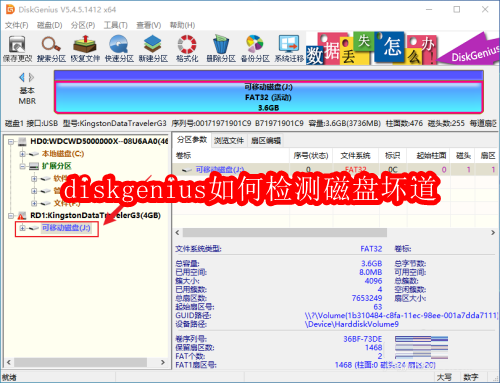
Task: Open the View (查看) menu
Action: 149,25
